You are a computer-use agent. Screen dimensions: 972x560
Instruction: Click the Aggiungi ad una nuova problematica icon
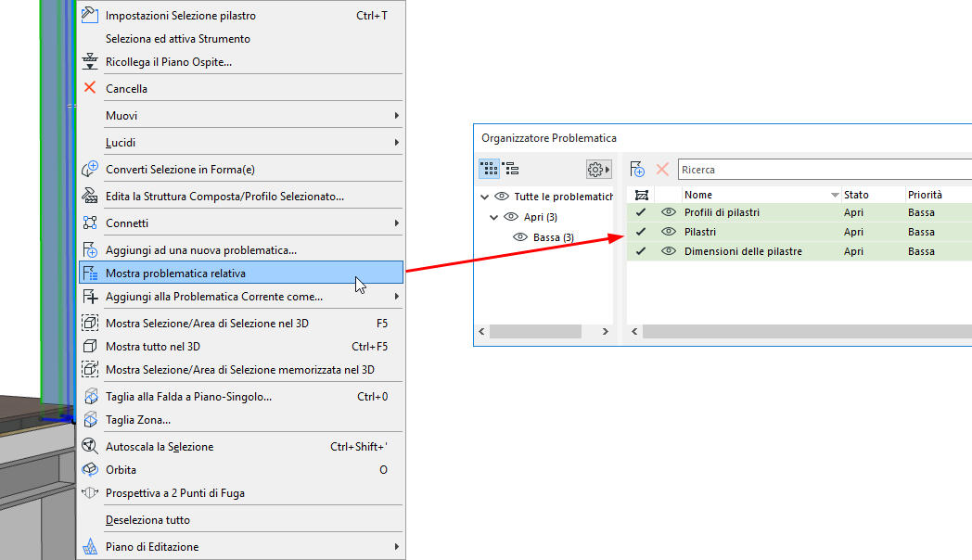coord(90,249)
